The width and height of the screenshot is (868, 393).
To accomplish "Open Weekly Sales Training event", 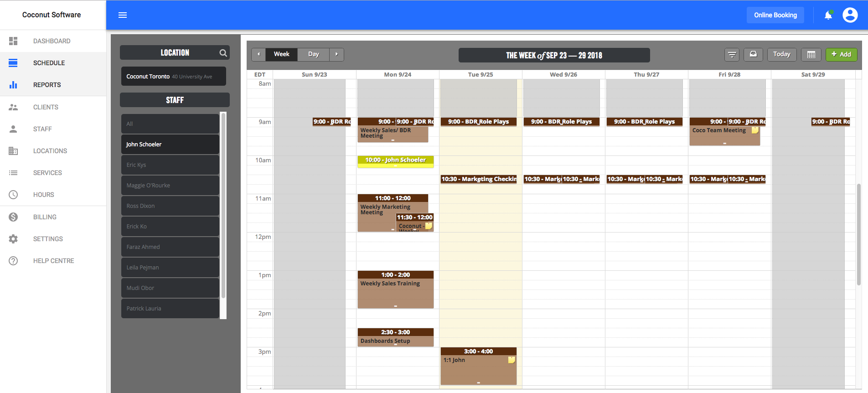I will coord(396,290).
